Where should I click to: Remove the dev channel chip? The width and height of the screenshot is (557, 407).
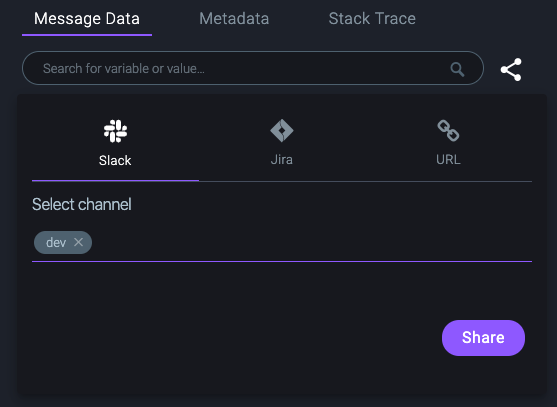79,242
